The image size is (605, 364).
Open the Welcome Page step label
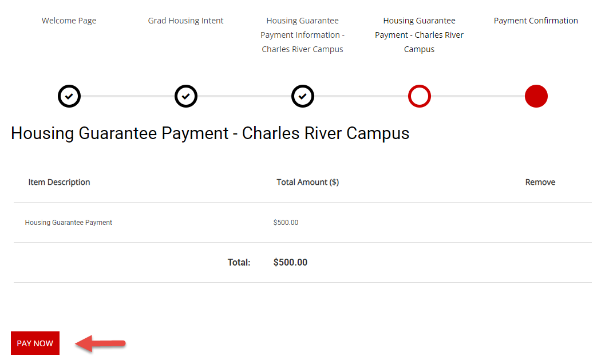[x=69, y=21]
